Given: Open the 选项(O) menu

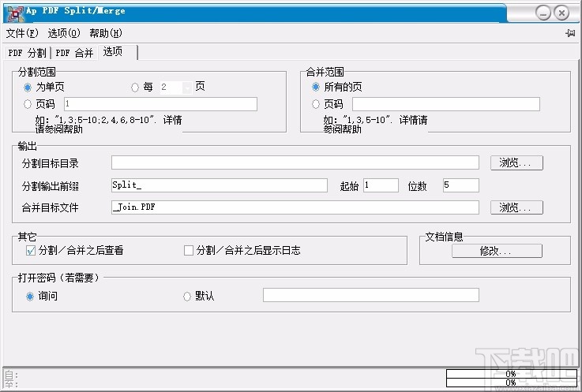Looking at the screenshot, I should (x=64, y=33).
